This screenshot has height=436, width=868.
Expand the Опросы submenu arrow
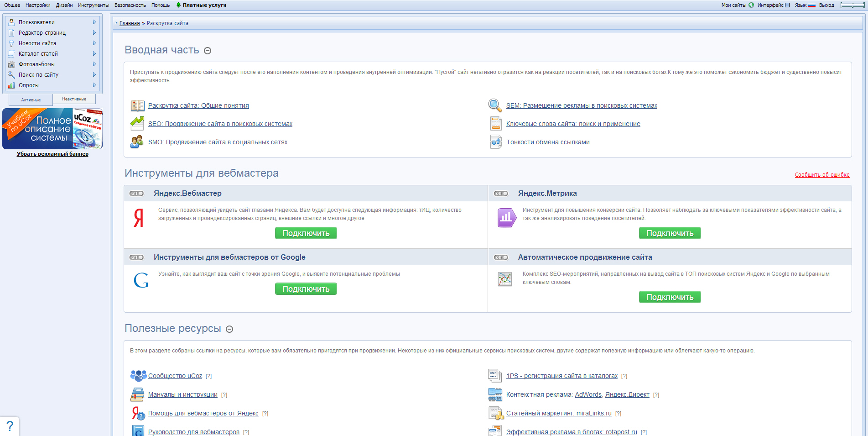(94, 85)
